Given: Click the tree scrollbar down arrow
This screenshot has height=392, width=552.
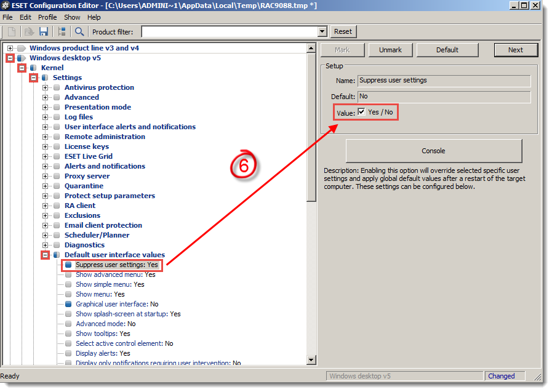Looking at the screenshot, I should pyautogui.click(x=311, y=359).
